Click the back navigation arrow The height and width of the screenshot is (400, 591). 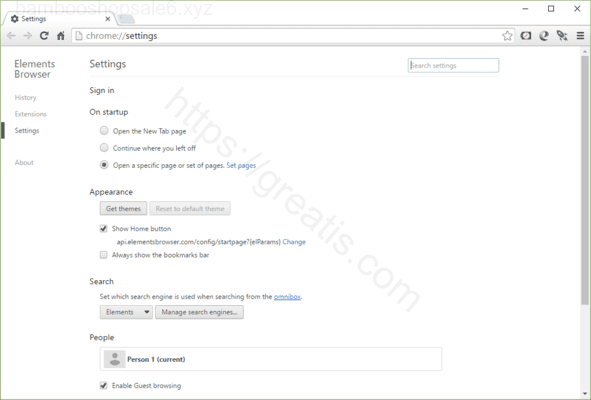coord(11,36)
